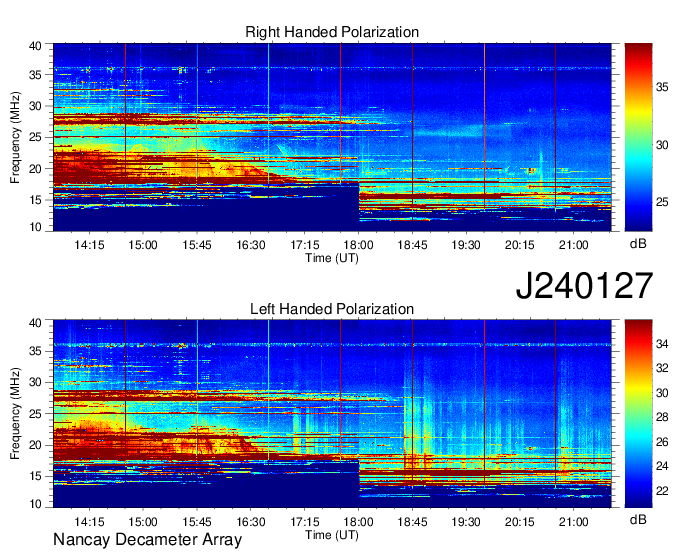Click the 18:00 tick on Left Handed time axis
Viewport: 680px width, 552px height.
(359, 521)
